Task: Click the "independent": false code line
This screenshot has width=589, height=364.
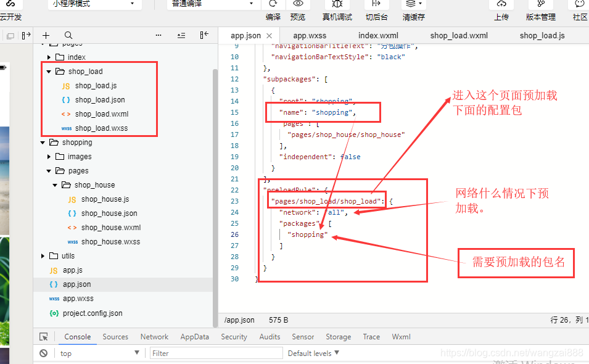Action: [x=319, y=157]
